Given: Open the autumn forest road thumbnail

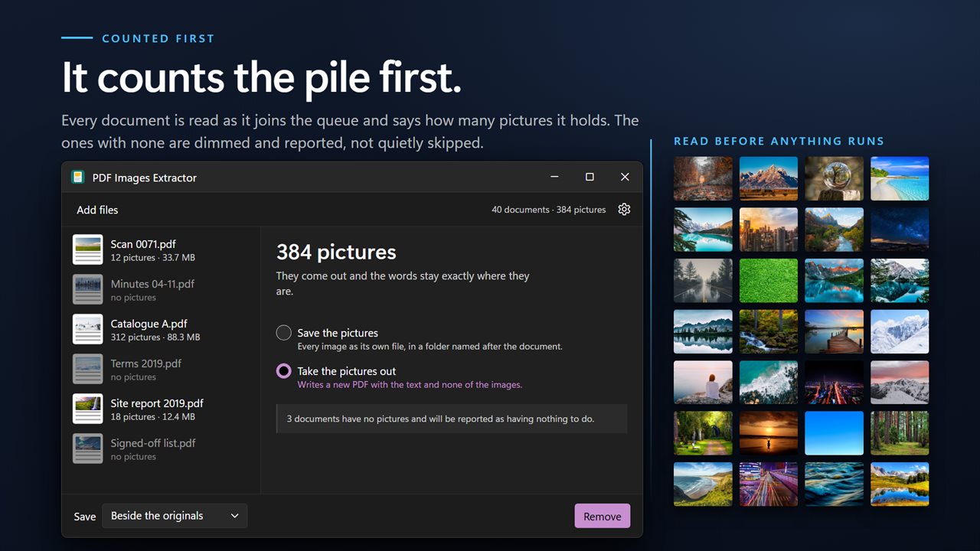Looking at the screenshot, I should [x=703, y=178].
